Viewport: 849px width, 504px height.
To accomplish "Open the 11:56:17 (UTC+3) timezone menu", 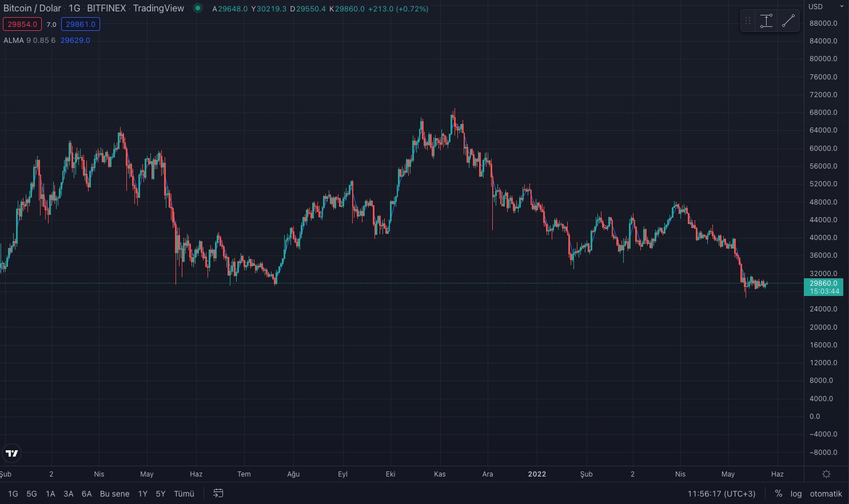I will [722, 494].
